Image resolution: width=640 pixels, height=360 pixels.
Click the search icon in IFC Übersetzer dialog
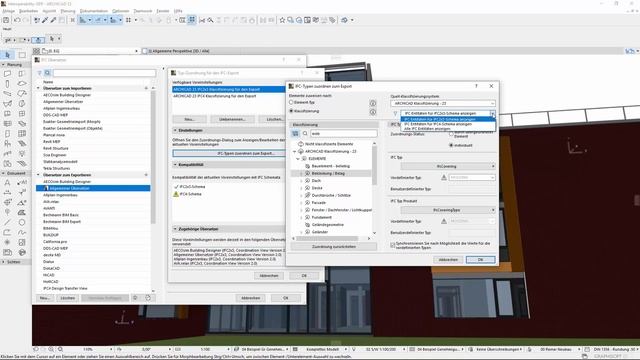click(48, 73)
